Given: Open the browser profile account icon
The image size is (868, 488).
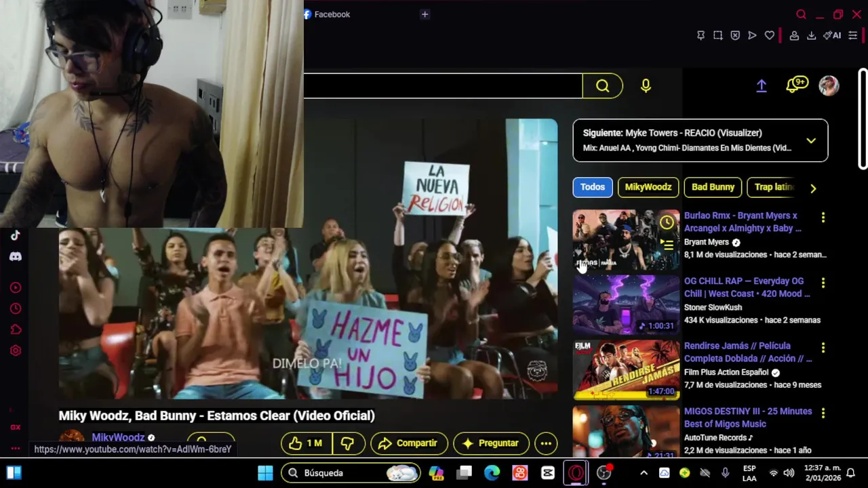Looking at the screenshot, I should [794, 35].
